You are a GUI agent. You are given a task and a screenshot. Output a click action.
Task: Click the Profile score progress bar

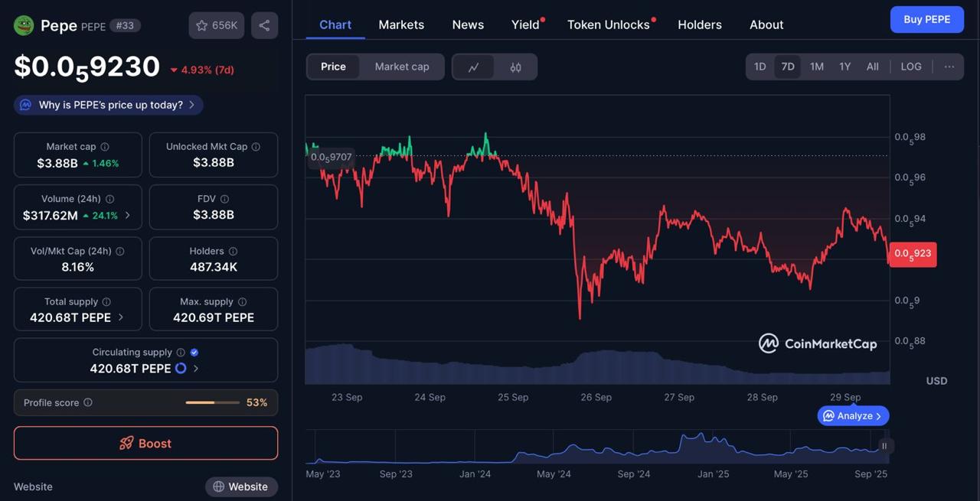point(212,402)
